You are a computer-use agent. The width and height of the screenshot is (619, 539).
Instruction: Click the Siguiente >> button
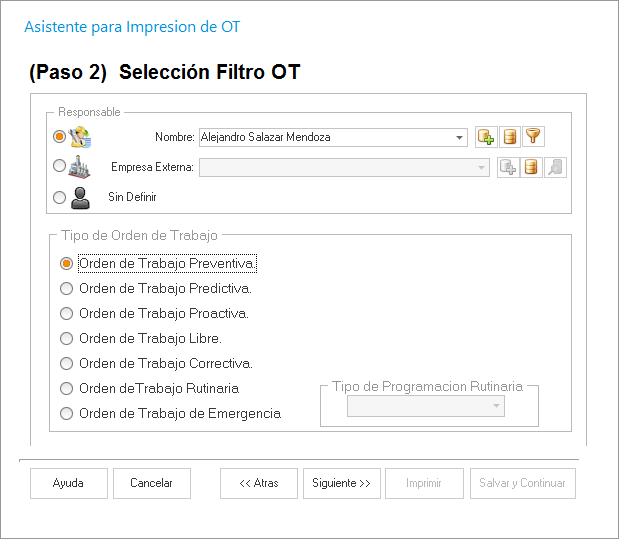point(341,483)
